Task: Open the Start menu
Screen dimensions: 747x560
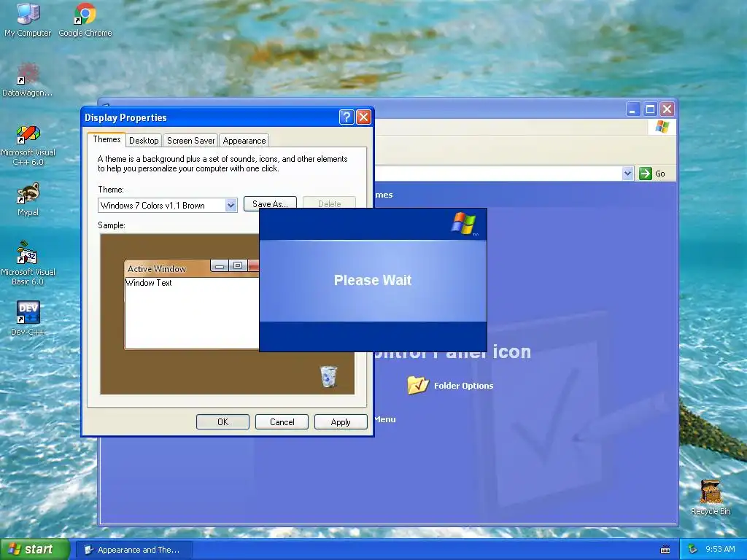Action: [35, 550]
